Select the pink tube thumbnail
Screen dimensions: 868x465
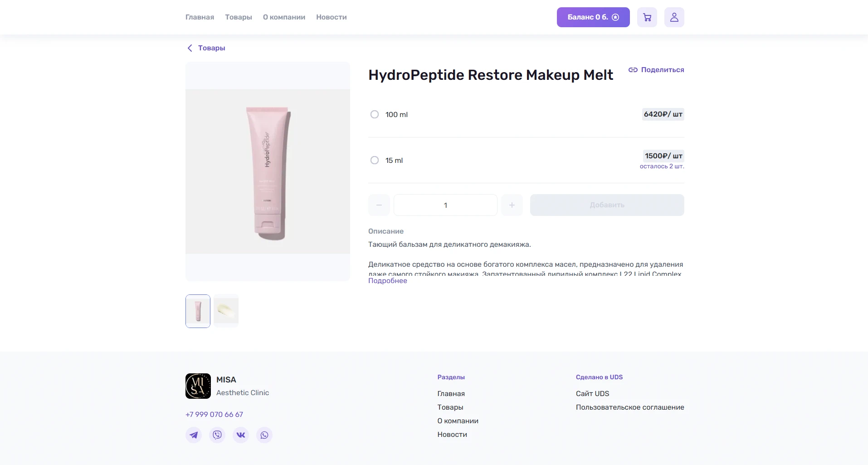[198, 311]
